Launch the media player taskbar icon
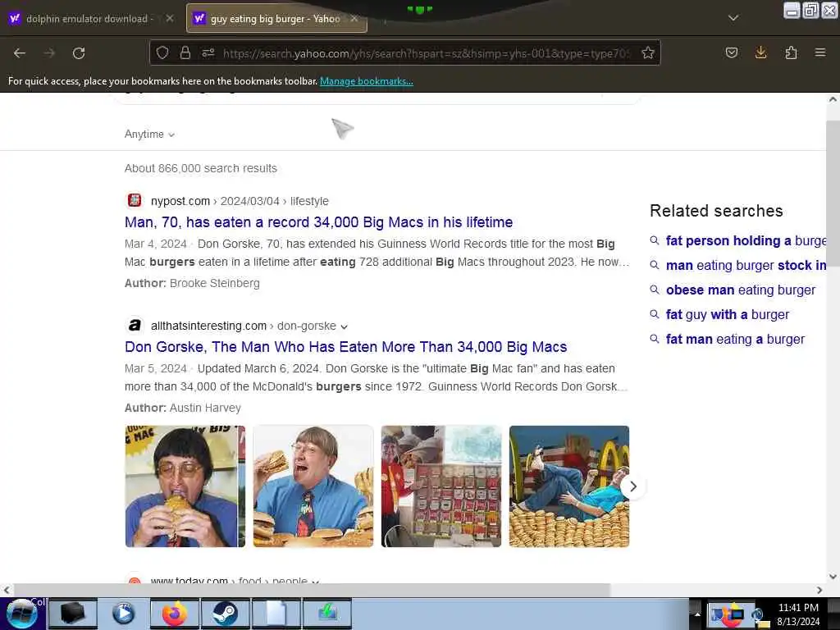The width and height of the screenshot is (840, 630). pyautogui.click(x=123, y=614)
